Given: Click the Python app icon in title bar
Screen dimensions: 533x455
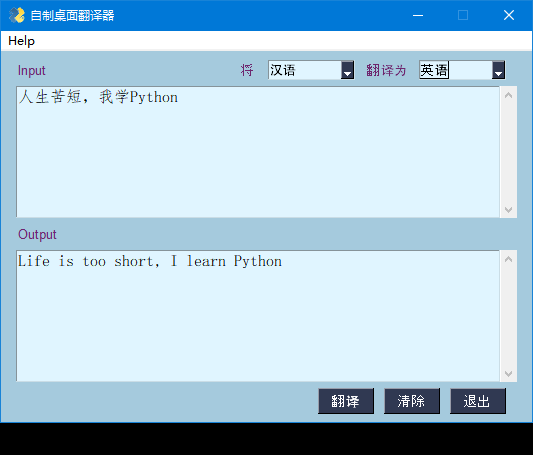Looking at the screenshot, I should coord(17,15).
